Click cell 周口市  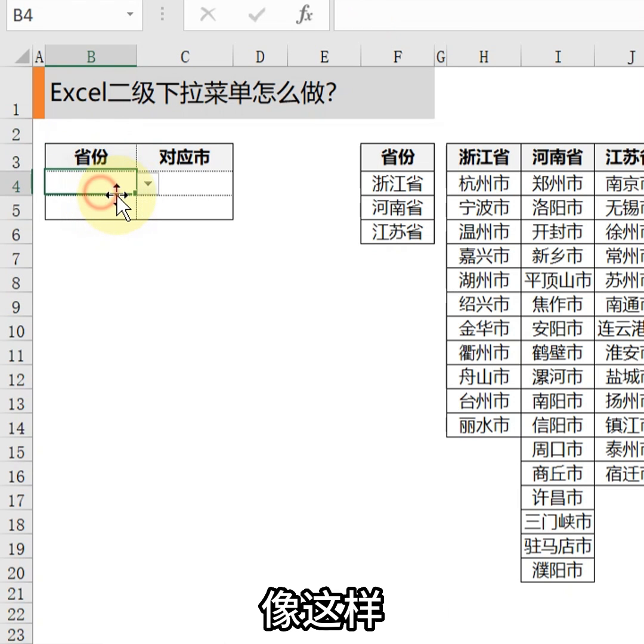[558, 450]
